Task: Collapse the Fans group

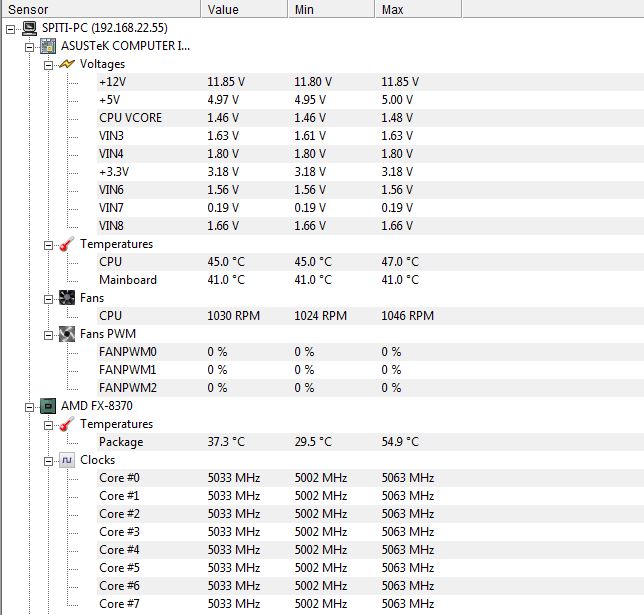Action: point(48,299)
